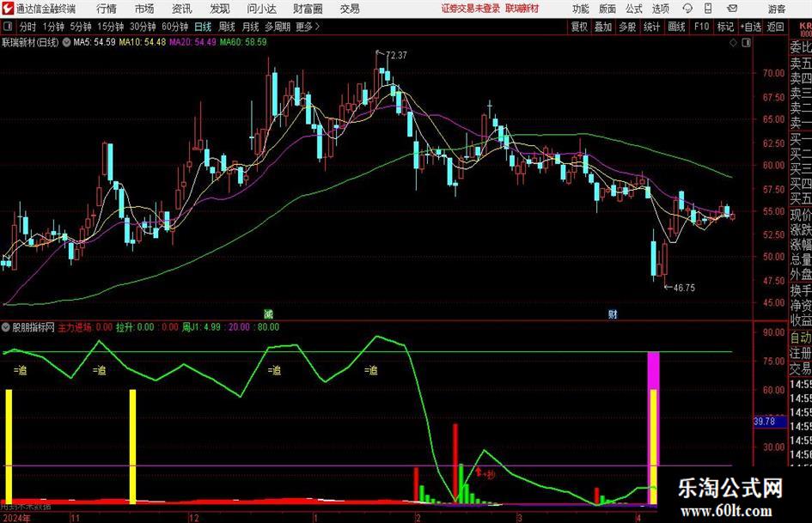This screenshot has height=523, width=812.
Task: Click the 联瑞新材(日线) chart title
Action: point(31,42)
